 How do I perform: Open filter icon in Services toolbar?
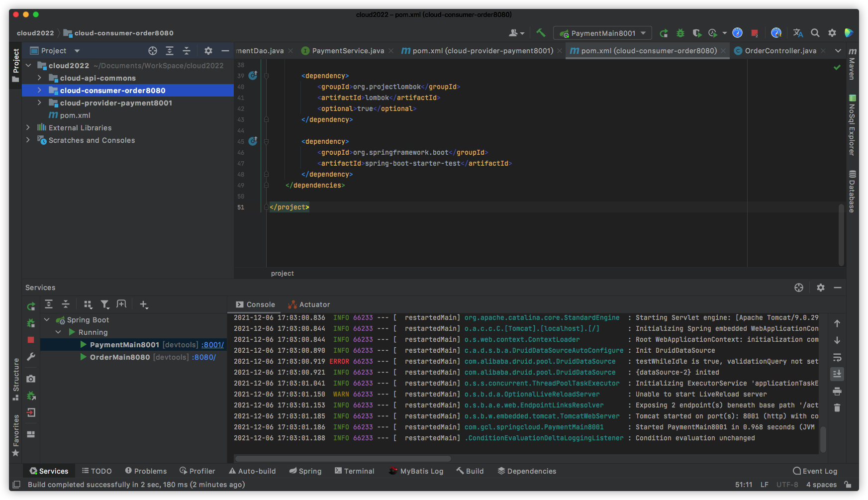(x=104, y=304)
